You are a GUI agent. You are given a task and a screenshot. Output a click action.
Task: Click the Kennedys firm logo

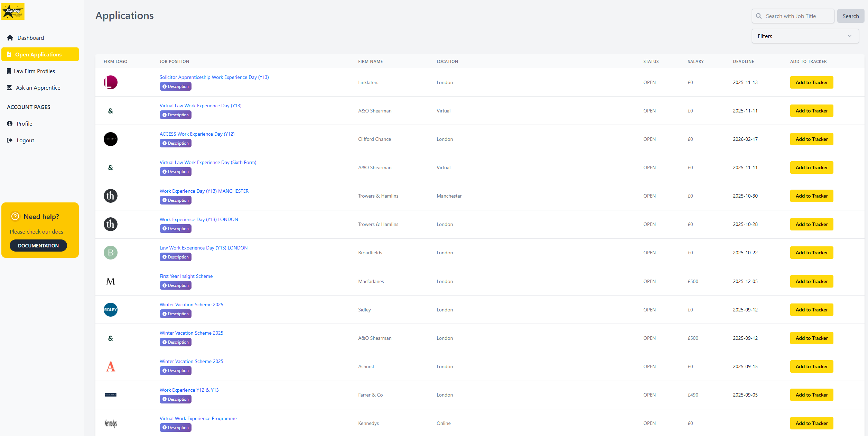click(110, 423)
